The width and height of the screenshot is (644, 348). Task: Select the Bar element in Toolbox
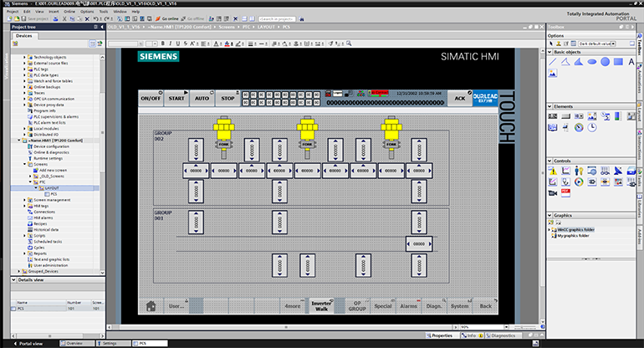click(617, 116)
